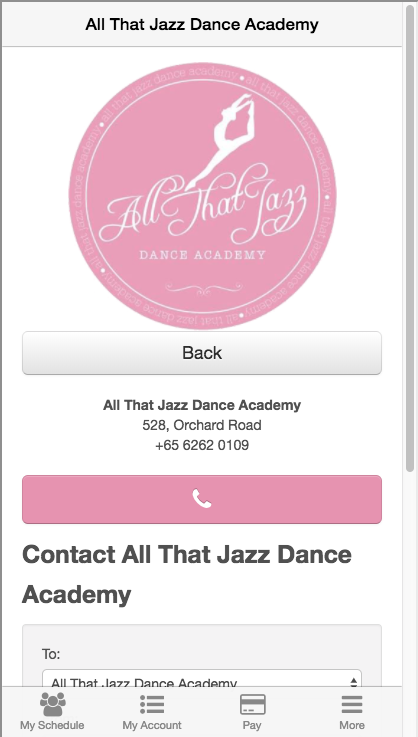The image size is (418, 737).
Task: Click the dancer silhouette in the logo
Action: (220, 141)
